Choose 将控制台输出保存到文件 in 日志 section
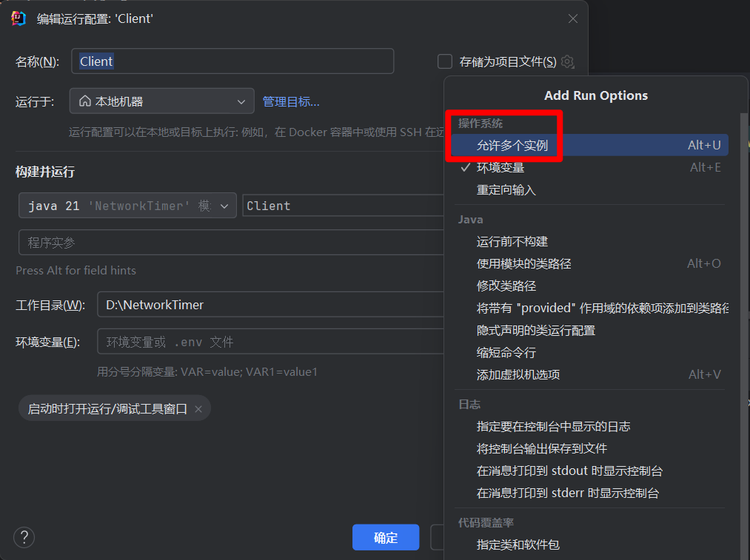Image resolution: width=750 pixels, height=560 pixels. (542, 449)
